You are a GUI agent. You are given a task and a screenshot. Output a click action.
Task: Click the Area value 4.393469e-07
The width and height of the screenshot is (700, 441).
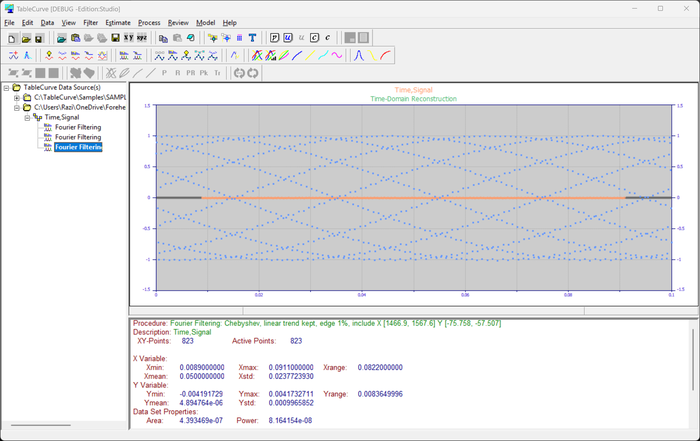201,420
